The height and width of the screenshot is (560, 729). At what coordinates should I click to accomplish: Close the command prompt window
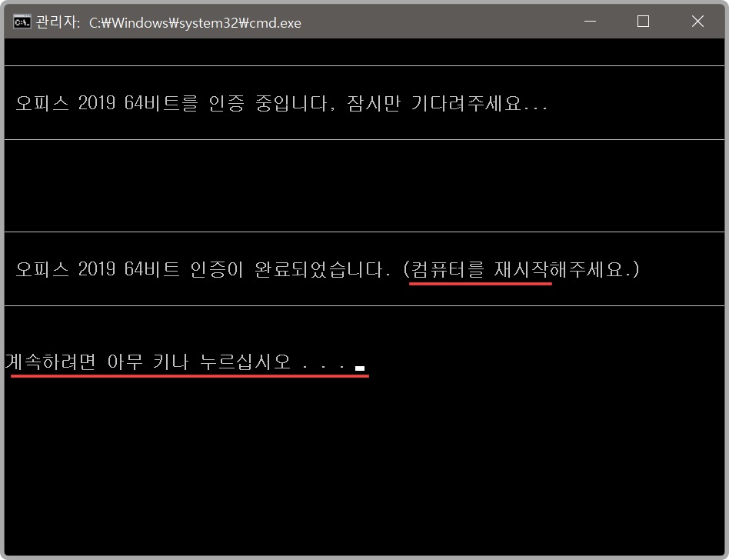click(x=697, y=22)
